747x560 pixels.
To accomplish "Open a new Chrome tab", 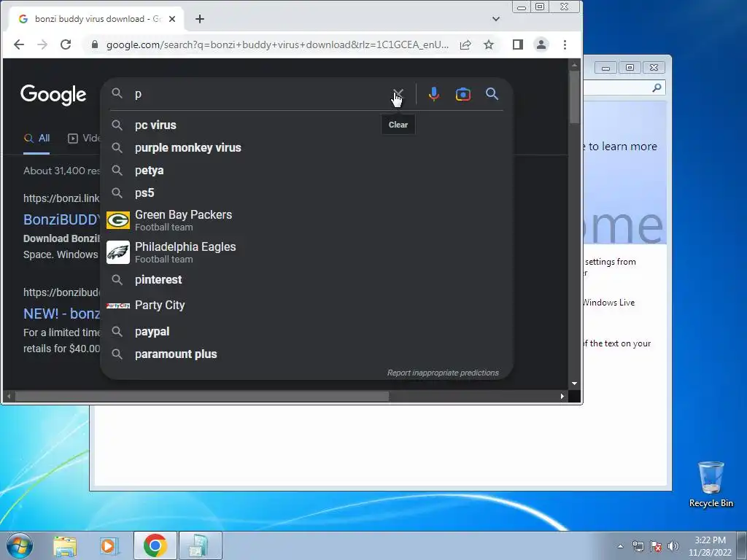I will [x=200, y=19].
